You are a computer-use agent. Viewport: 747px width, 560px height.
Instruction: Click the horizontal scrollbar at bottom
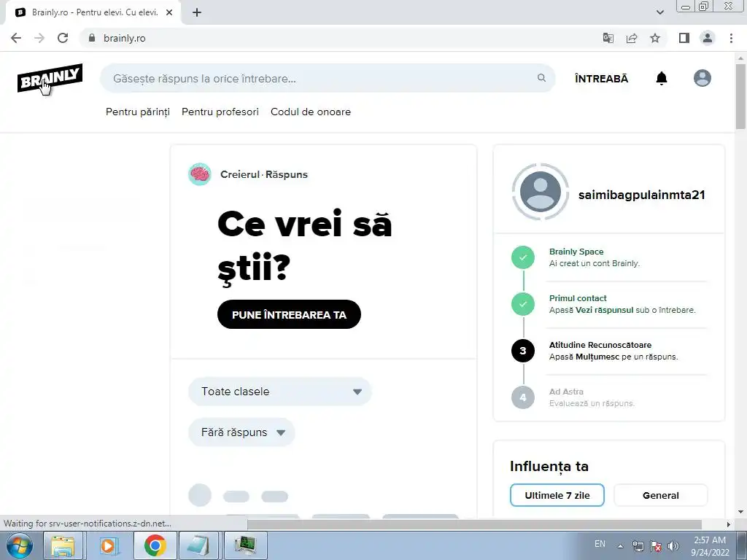tap(474, 524)
